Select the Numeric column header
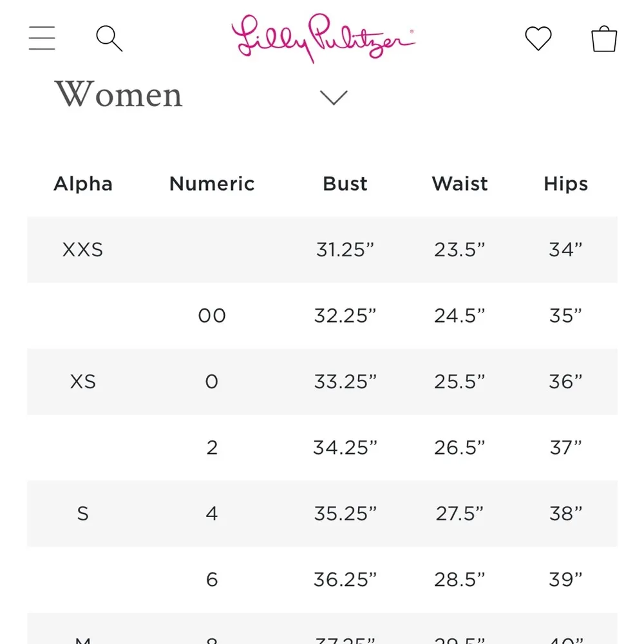644x644 pixels. click(212, 184)
